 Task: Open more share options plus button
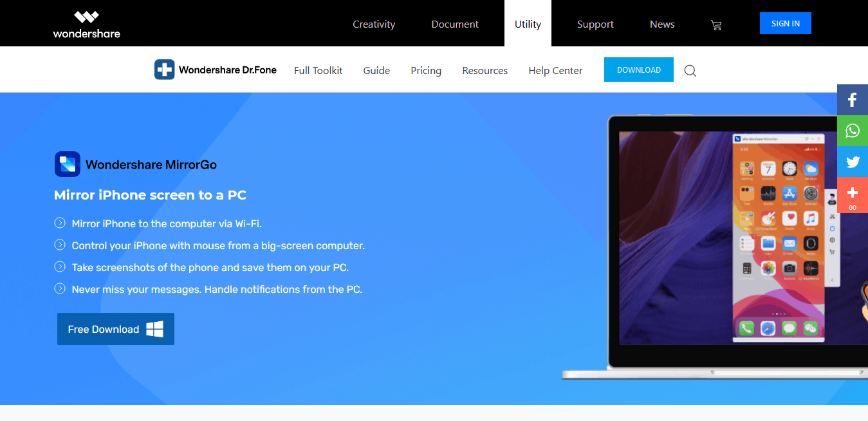tap(853, 195)
